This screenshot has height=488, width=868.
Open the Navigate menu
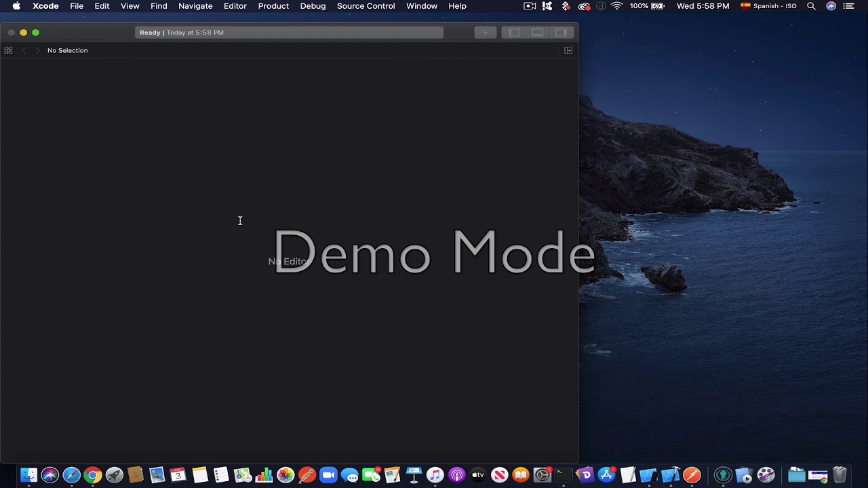click(195, 6)
